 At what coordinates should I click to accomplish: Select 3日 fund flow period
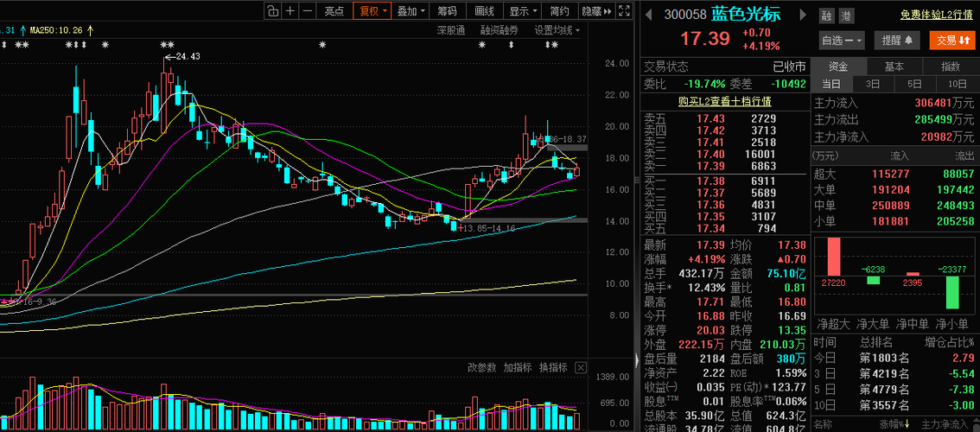tap(873, 84)
